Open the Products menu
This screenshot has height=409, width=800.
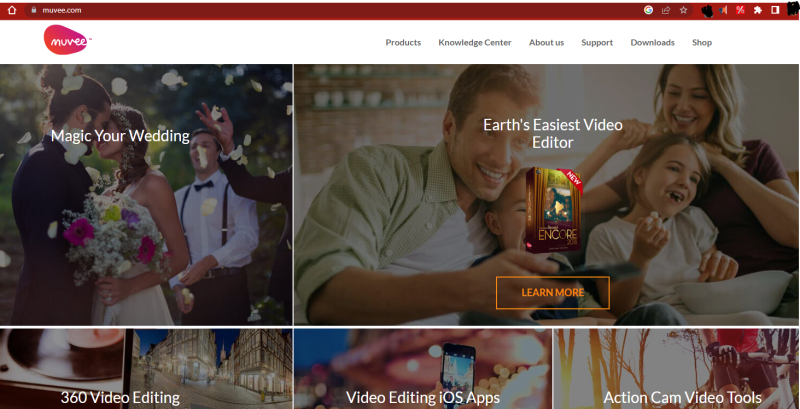point(403,43)
